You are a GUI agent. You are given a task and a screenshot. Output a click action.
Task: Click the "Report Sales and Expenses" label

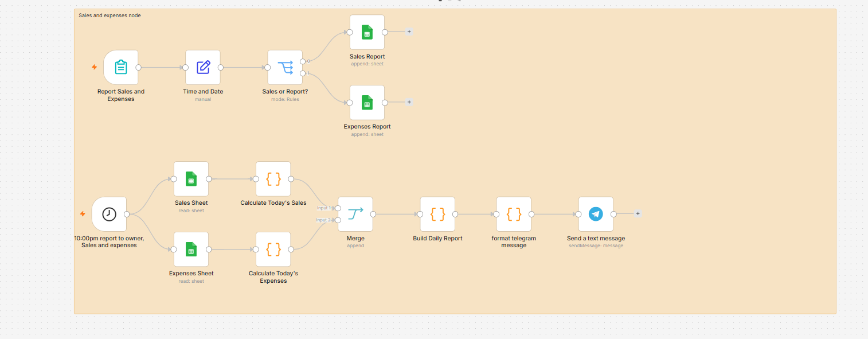[x=121, y=95]
